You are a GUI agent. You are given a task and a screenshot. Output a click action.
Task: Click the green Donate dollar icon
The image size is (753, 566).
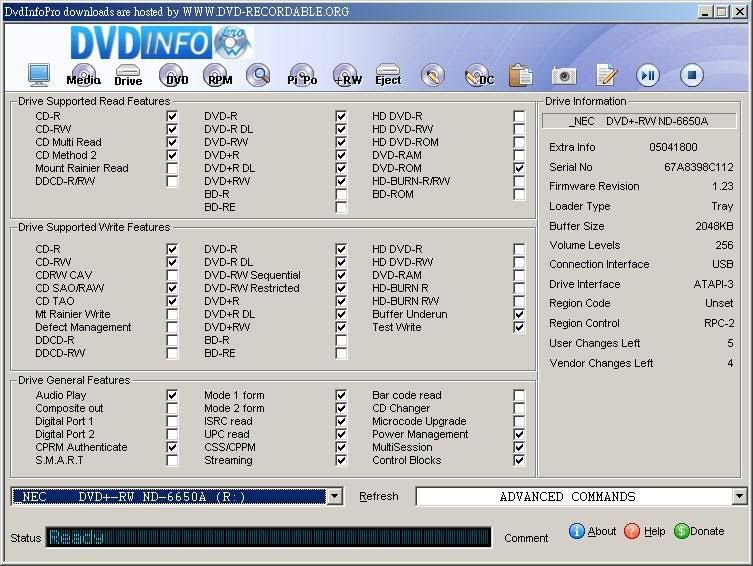point(681,531)
